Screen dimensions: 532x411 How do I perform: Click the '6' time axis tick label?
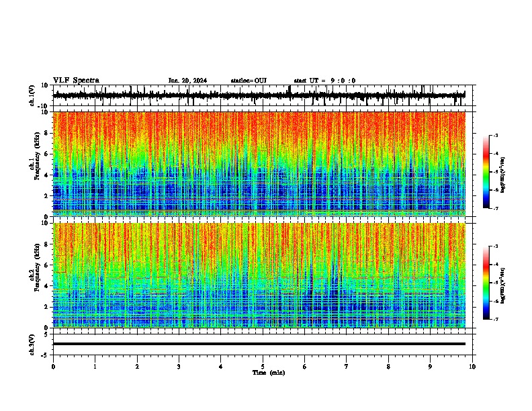(x=305, y=366)
